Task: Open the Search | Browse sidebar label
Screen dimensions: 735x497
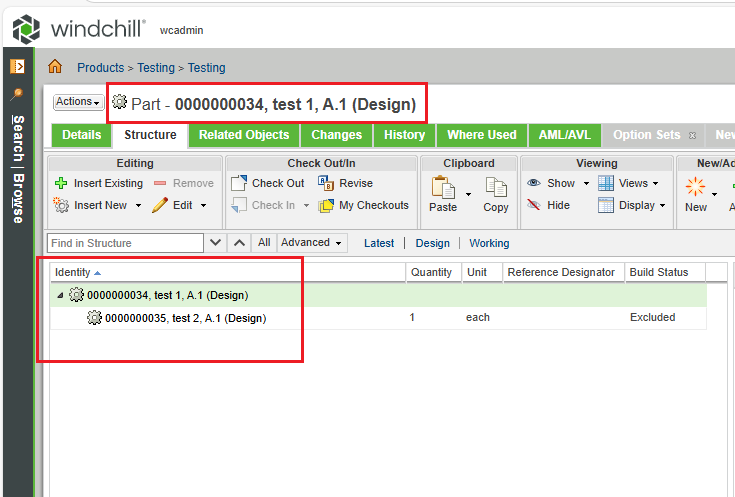Action: pos(18,169)
